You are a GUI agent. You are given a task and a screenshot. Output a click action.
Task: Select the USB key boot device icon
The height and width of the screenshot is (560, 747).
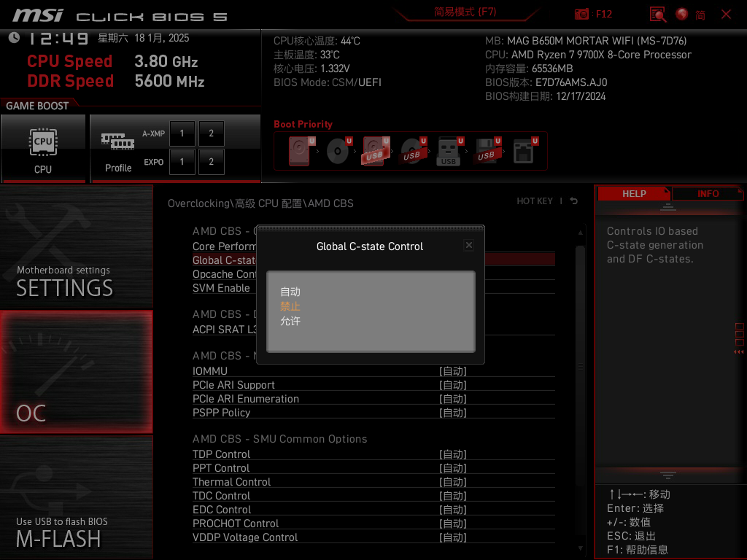449,151
